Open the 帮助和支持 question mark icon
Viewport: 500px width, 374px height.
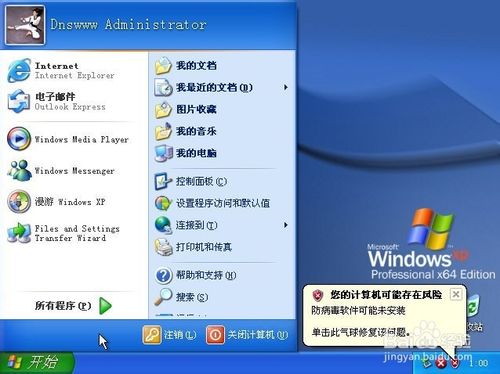(x=163, y=275)
